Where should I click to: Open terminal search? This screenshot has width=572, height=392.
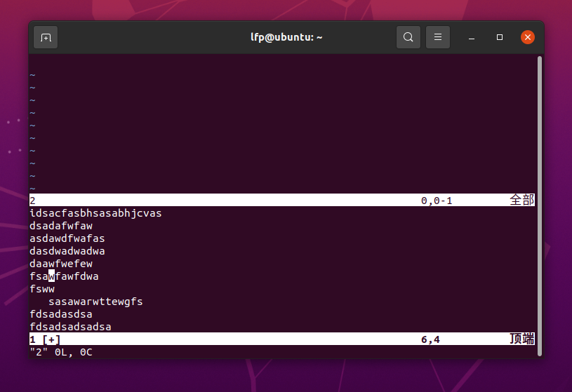408,37
